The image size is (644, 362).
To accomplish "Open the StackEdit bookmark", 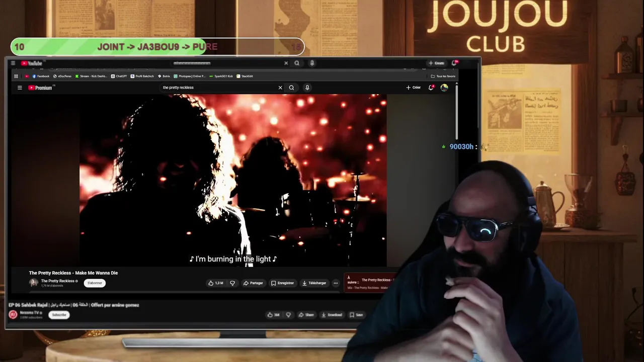I will point(245,76).
